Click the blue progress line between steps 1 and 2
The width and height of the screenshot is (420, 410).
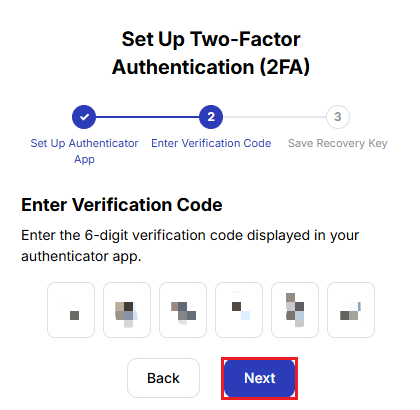[x=147, y=117]
